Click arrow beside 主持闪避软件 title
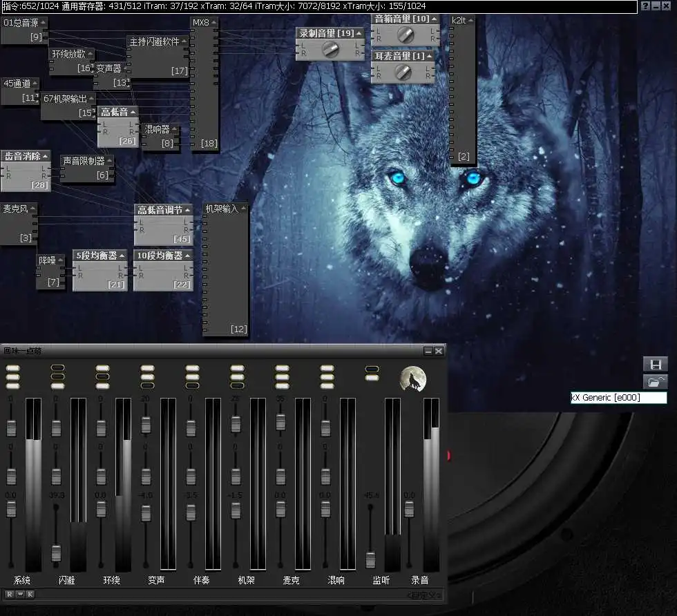Viewport: 677px width, 616px height. [x=184, y=41]
